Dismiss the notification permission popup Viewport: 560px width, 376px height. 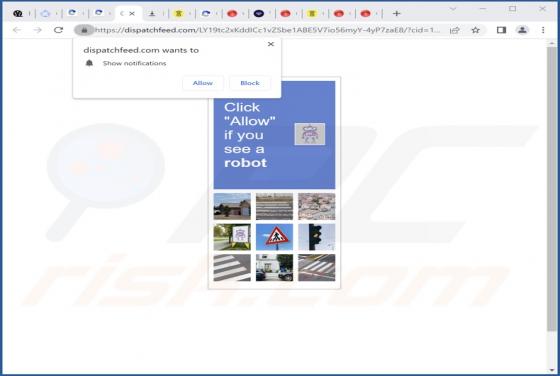click(x=271, y=44)
